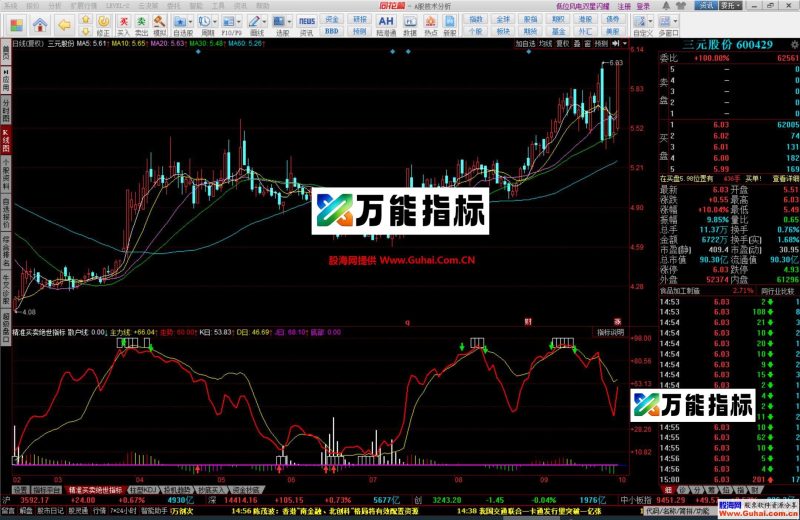Click the 加自选 add-to-watchlist button
Image resolution: width=800 pixels, height=520 pixels.
click(x=526, y=44)
